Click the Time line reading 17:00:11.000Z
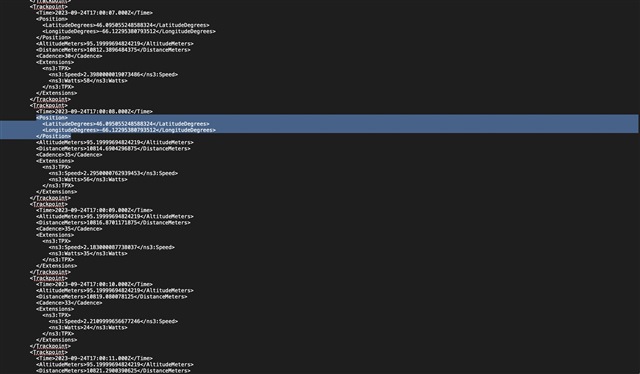 pos(94,358)
